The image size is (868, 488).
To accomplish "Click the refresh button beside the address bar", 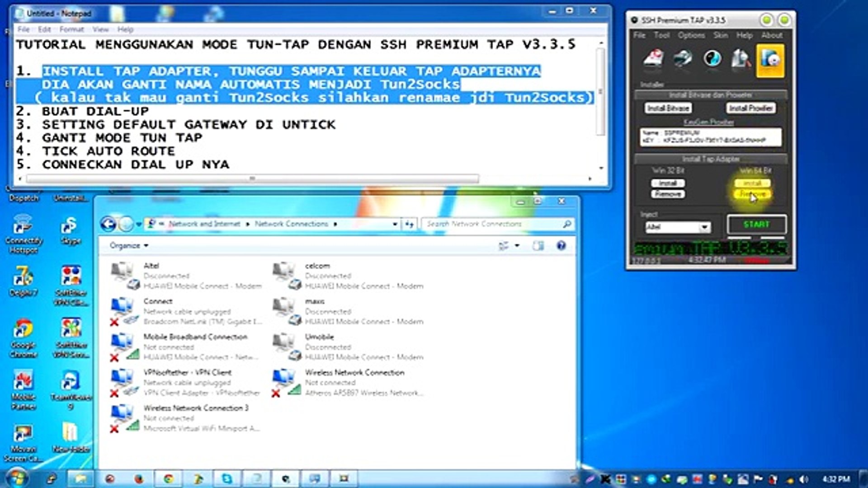I will pyautogui.click(x=409, y=224).
